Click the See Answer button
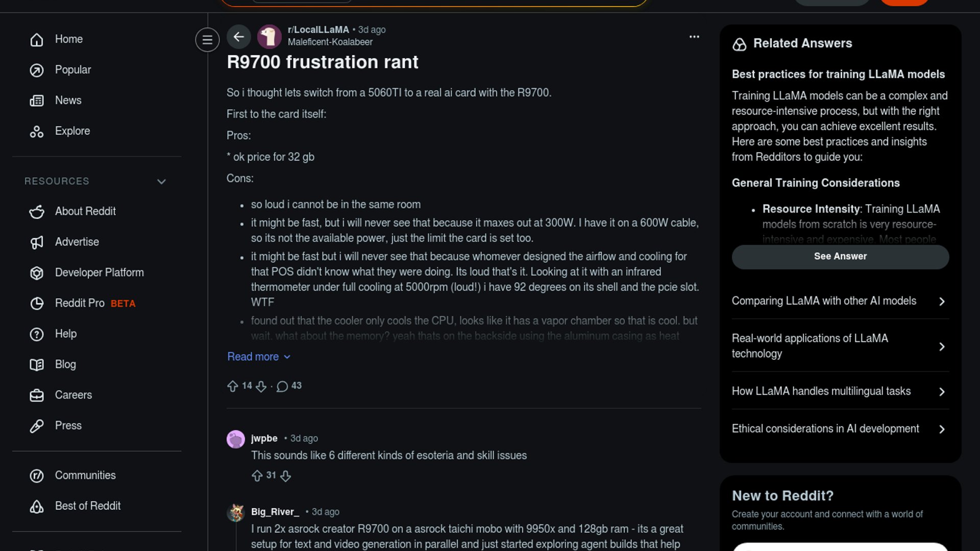This screenshot has width=980, height=551. (840, 257)
